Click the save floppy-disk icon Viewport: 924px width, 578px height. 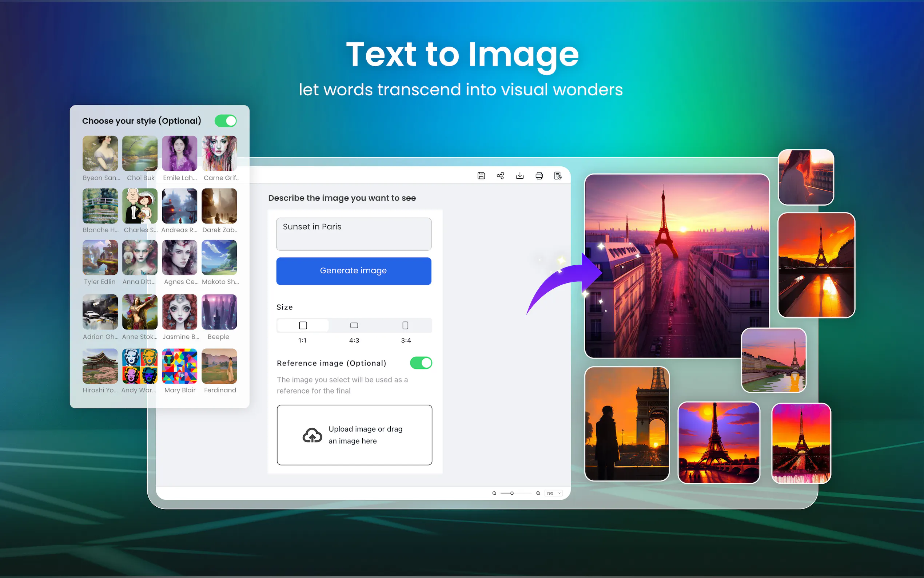(x=481, y=175)
